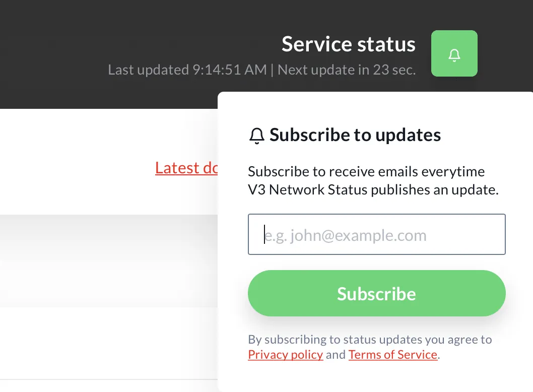
Task: Click the bell icon beside Subscribe to updates
Action: 257,136
